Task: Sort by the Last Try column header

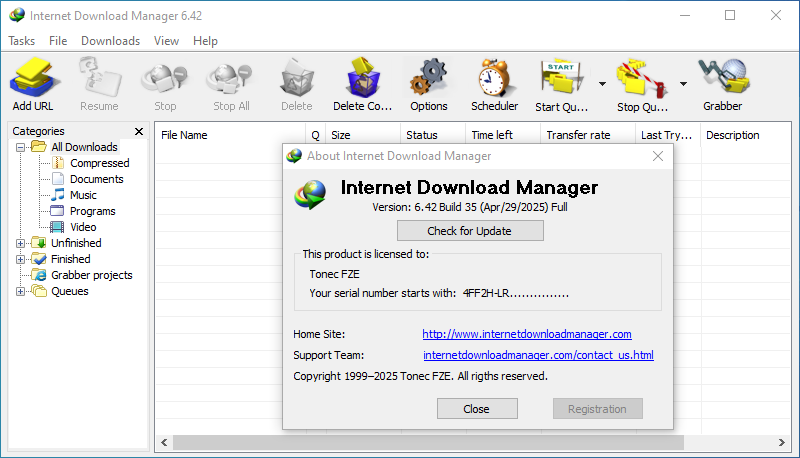Action: (668, 135)
